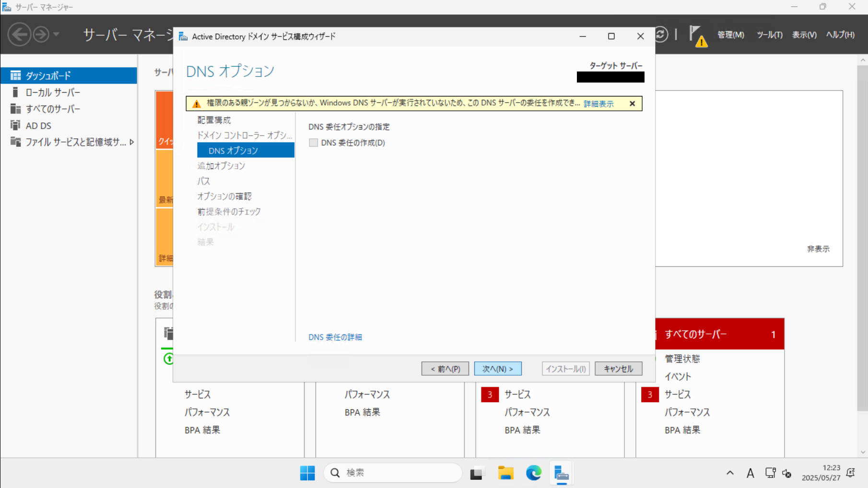Select パス step in the wizard
Viewport: 868px width, 488px height.
(203, 181)
